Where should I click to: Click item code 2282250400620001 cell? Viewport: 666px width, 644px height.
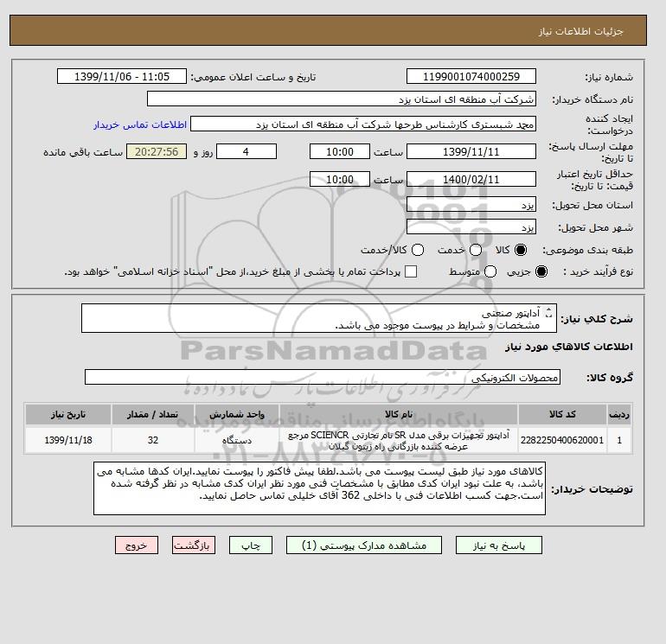click(x=562, y=440)
